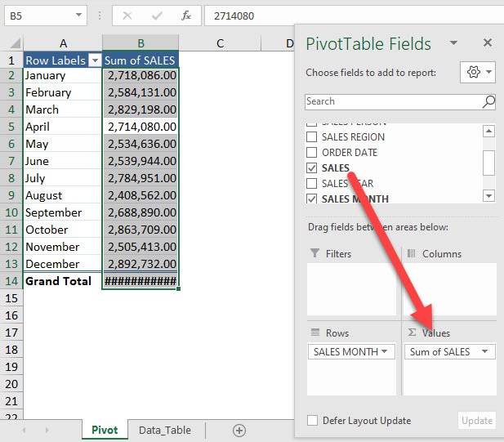
Task: Click the field list scroll up arrow
Action: point(488,131)
